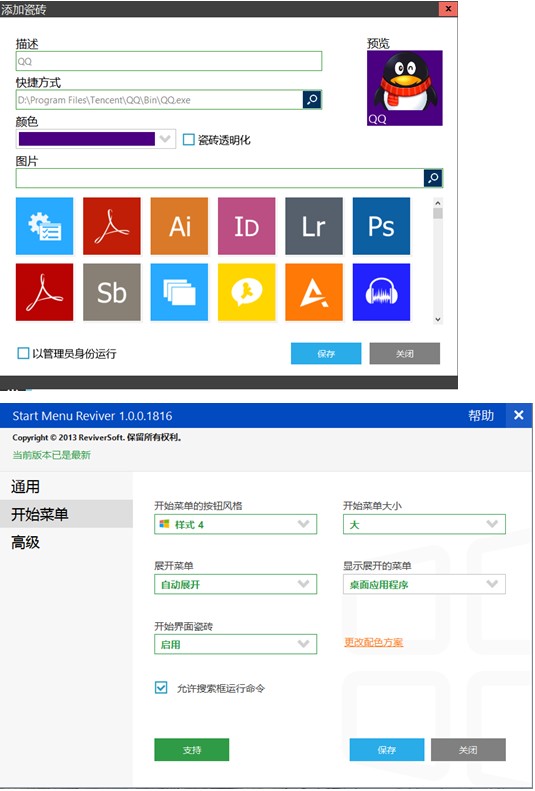Close the Start Menu Reviver window
The height and width of the screenshot is (791, 535).
518,415
